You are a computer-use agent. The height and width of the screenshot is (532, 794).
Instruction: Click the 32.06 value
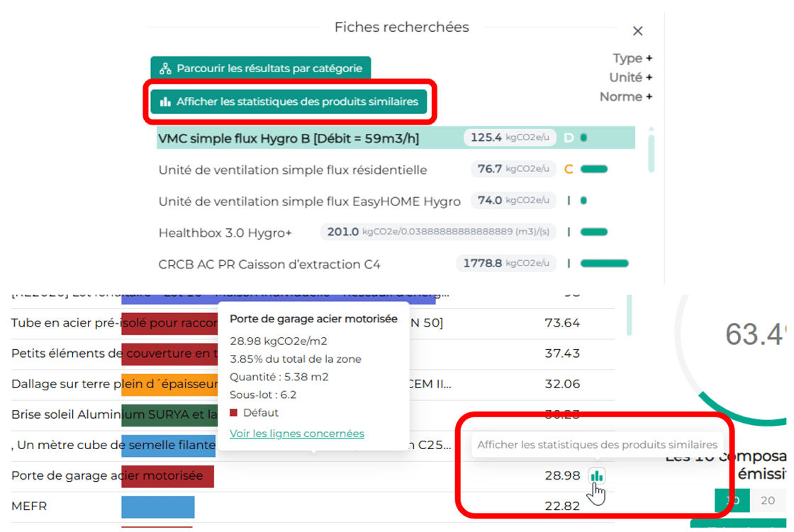pyautogui.click(x=562, y=384)
